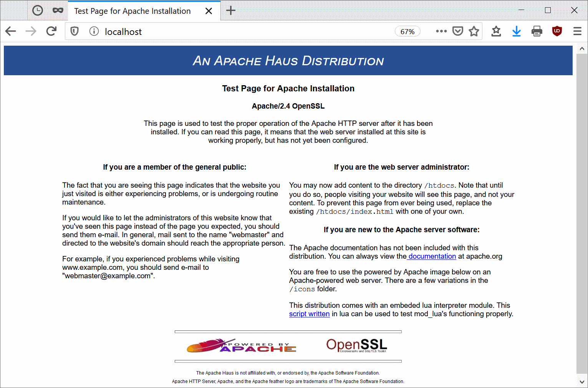Open a new tab with plus button
The width and height of the screenshot is (588, 388).
[x=231, y=10]
